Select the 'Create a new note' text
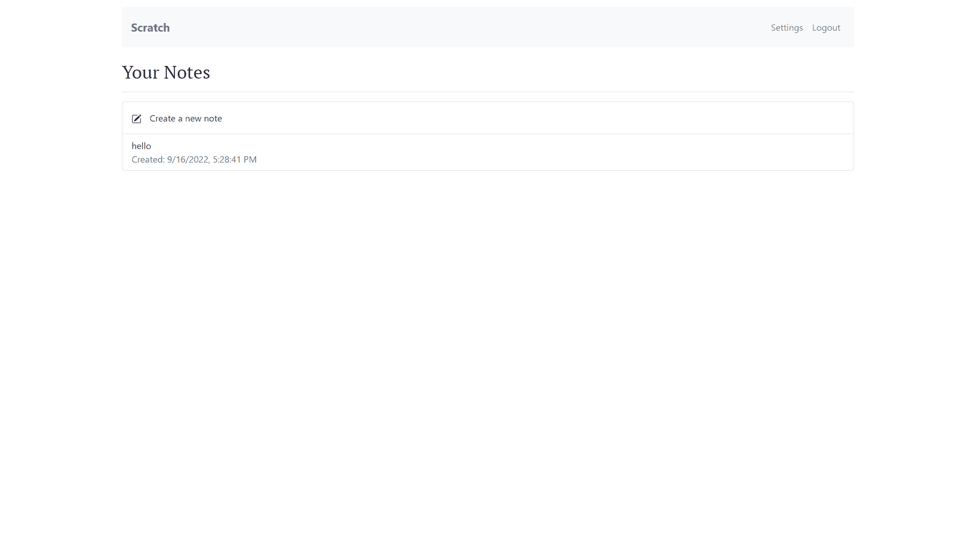This screenshot has height=560, width=976. click(186, 118)
